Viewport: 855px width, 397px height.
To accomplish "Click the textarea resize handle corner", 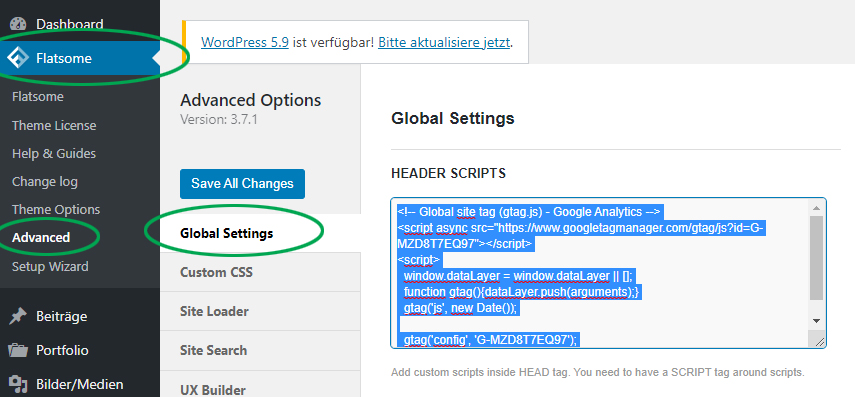I will pyautogui.click(x=820, y=341).
